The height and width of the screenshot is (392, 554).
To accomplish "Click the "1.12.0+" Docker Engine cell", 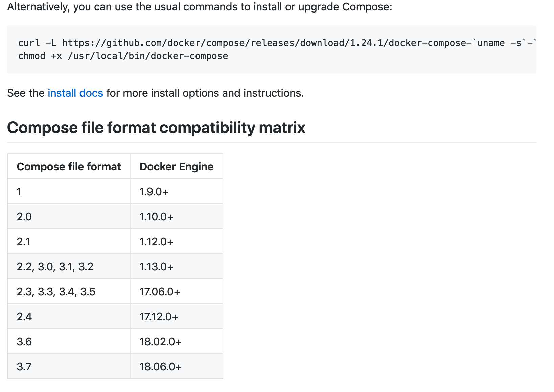I will 156,242.
